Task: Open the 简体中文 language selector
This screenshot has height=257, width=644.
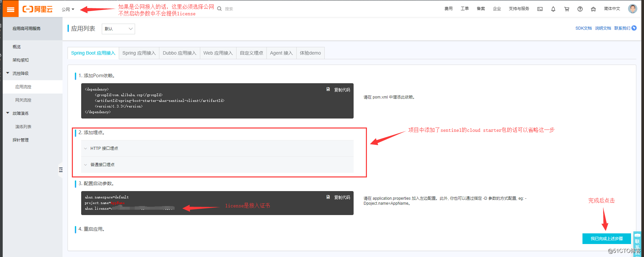Action: click(x=612, y=9)
